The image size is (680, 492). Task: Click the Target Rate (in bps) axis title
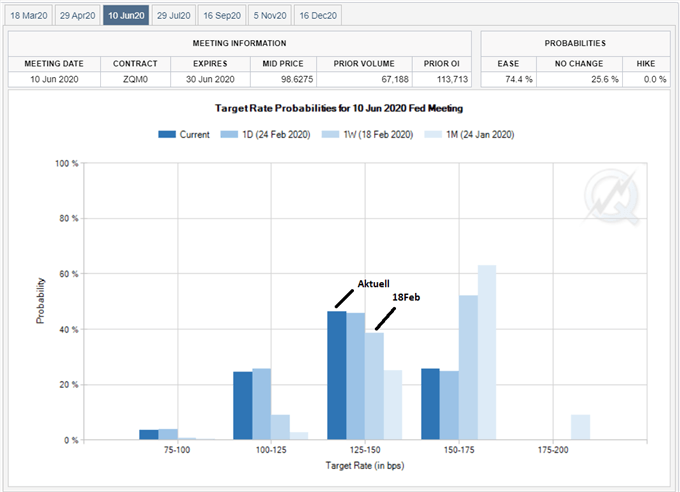[365, 466]
